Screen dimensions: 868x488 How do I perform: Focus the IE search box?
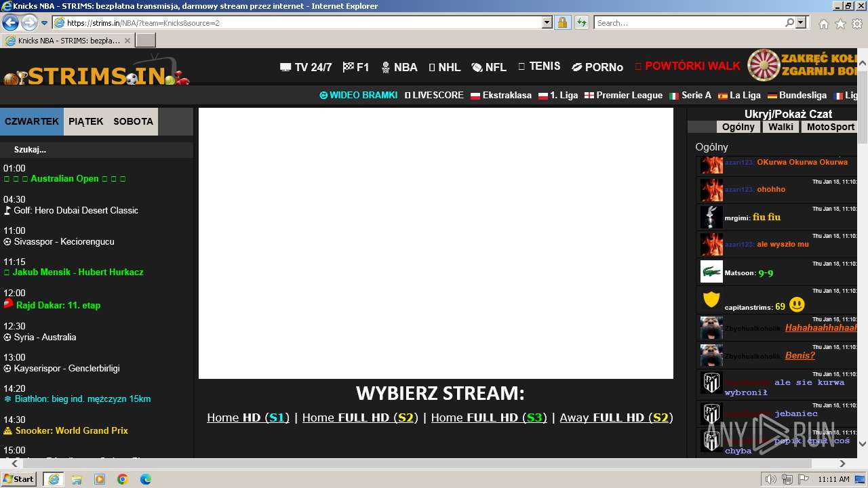[x=690, y=22]
